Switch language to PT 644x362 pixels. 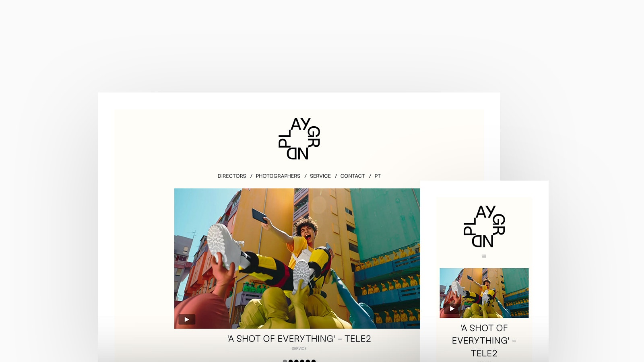pos(378,176)
